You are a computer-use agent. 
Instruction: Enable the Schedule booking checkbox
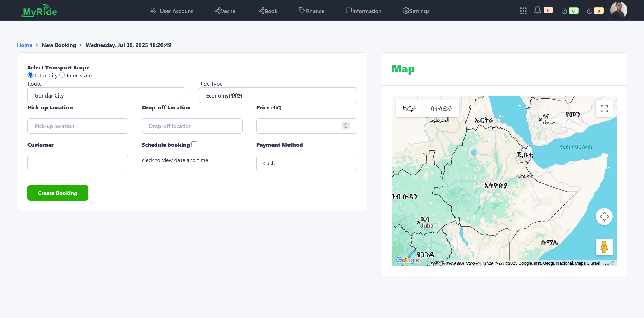(194, 144)
